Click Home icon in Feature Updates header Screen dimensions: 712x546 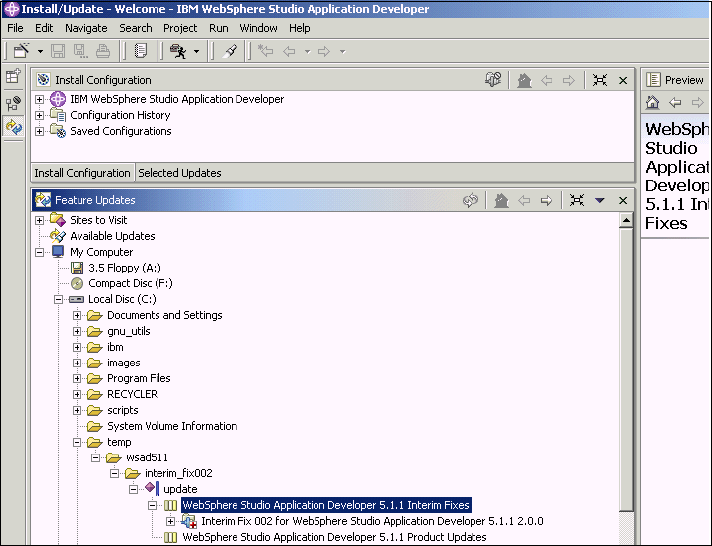(502, 200)
